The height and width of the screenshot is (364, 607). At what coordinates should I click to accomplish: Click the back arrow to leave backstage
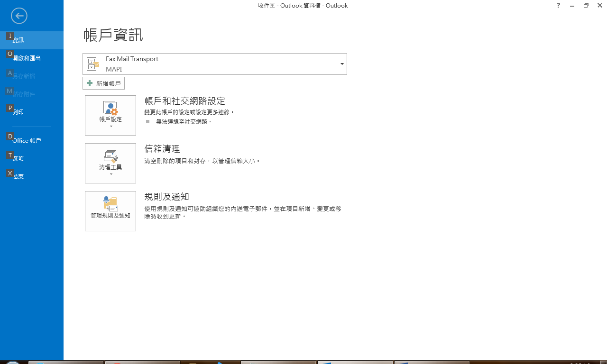pos(19,16)
